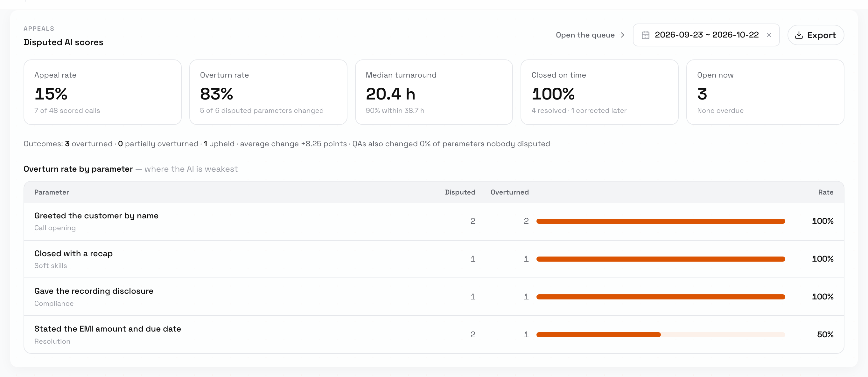Select 'Stated the EMI amount and due date'
The width and height of the screenshot is (868, 377).
[434, 334]
